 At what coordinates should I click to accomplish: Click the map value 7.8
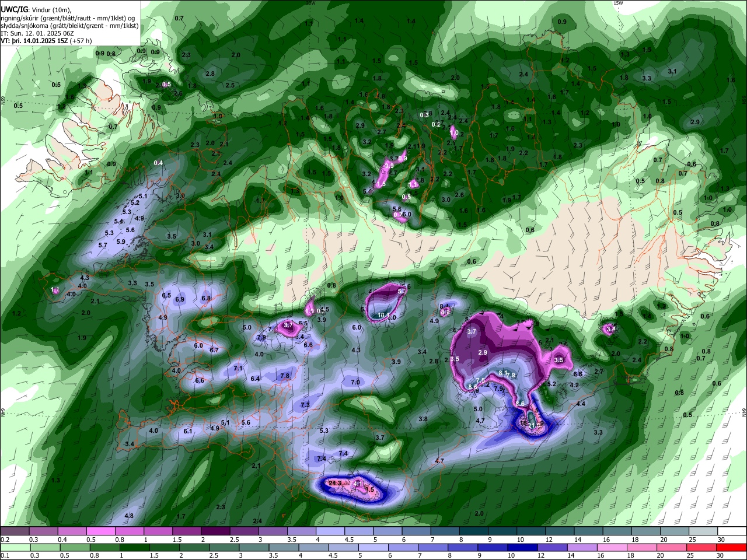(x=285, y=376)
